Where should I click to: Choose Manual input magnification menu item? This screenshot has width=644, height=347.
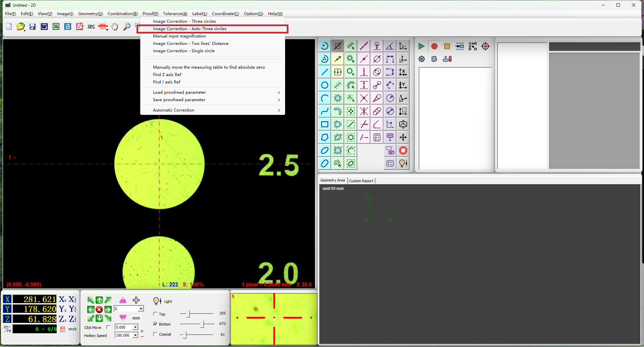pyautogui.click(x=213, y=36)
